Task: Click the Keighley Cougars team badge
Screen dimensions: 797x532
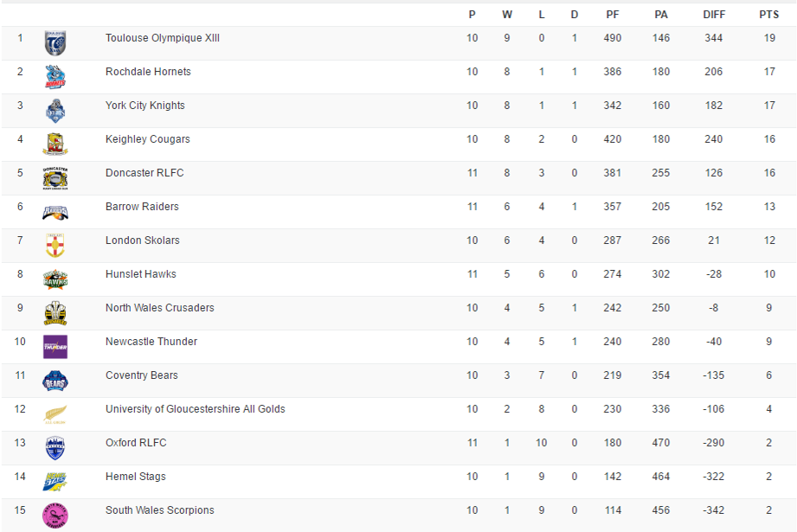Action: coord(55,144)
